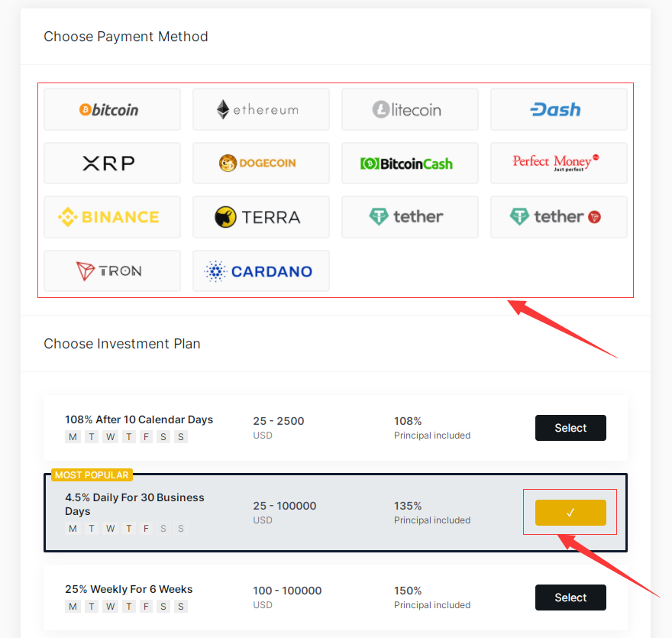Choose Terra payment option

coord(261,217)
